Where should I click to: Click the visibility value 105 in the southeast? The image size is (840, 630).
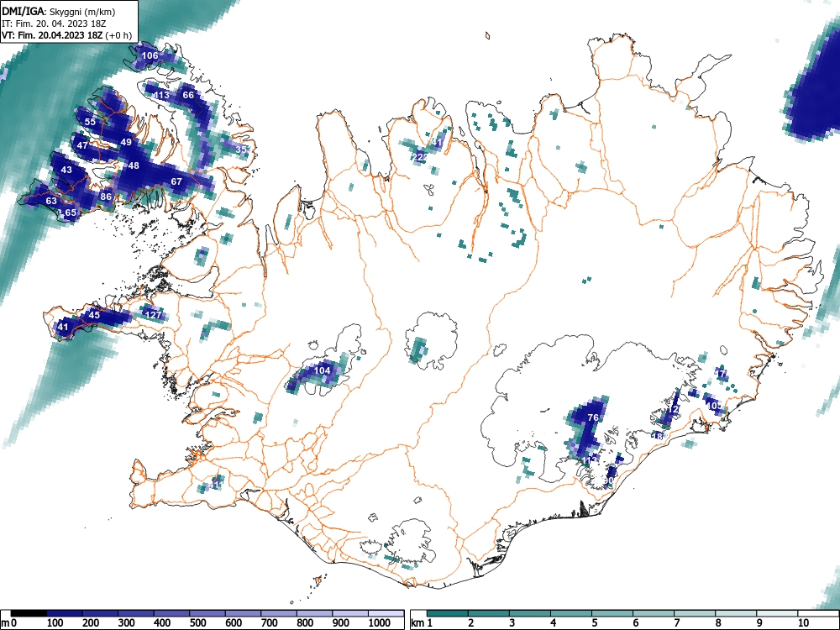714,406
